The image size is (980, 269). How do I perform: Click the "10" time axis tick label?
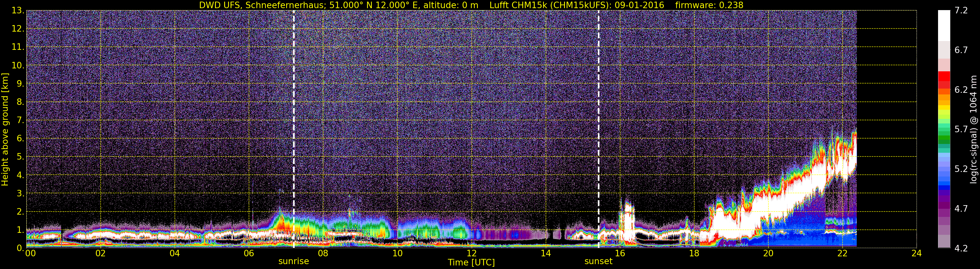[x=397, y=254]
